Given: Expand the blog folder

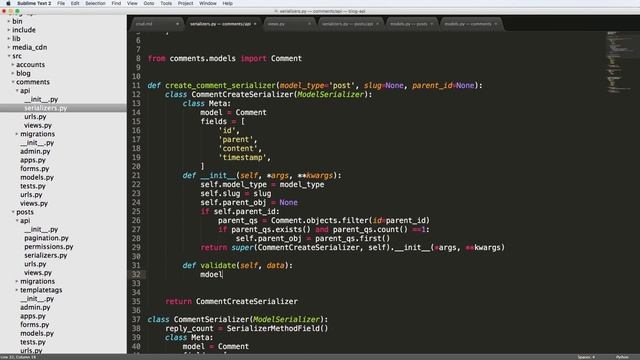Looking at the screenshot, I should click(x=13, y=73).
